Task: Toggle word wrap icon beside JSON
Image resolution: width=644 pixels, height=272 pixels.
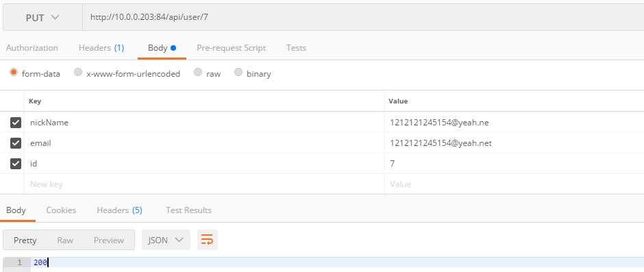Action: [207, 240]
